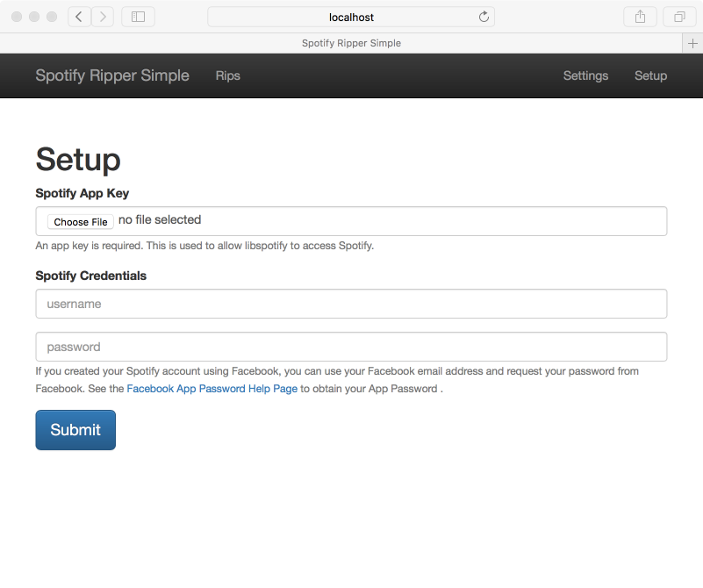Click the 'no file selected' text
Viewport: 703px width, 588px height.
point(160,219)
